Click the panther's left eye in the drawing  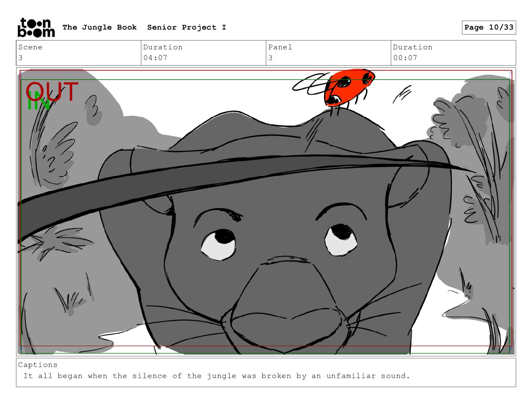tap(219, 244)
